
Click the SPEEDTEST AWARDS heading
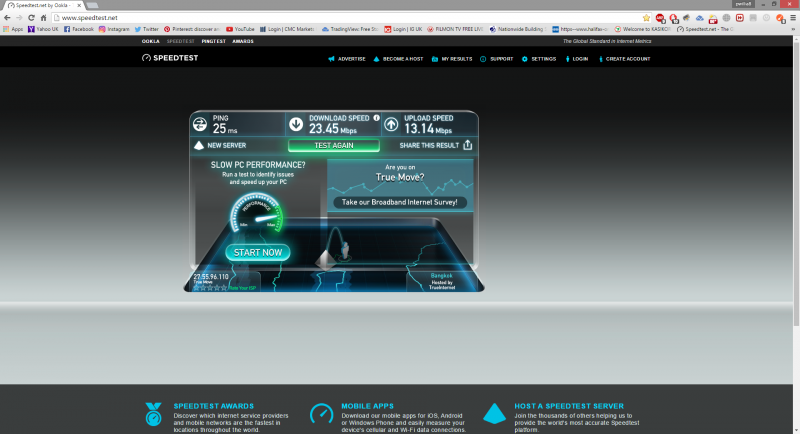(x=213, y=406)
